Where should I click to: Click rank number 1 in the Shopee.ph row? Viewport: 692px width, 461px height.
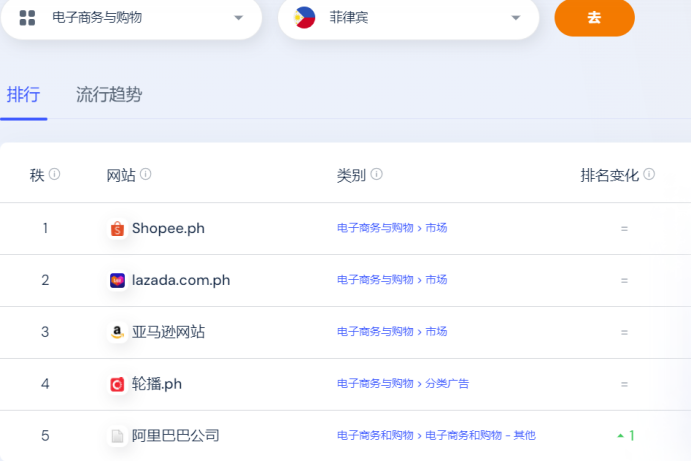(x=45, y=229)
